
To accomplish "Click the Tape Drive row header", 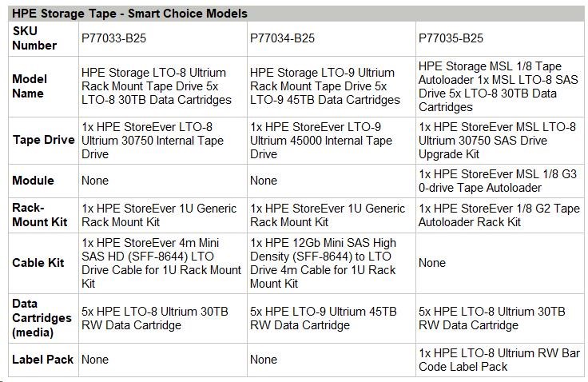I will pos(38,140).
